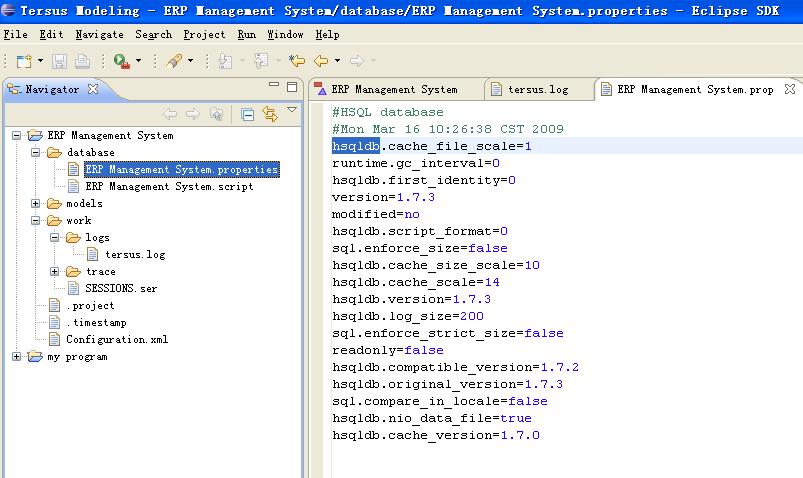The image size is (803, 478).
Task: Collapse the database folder
Action: click(x=36, y=153)
